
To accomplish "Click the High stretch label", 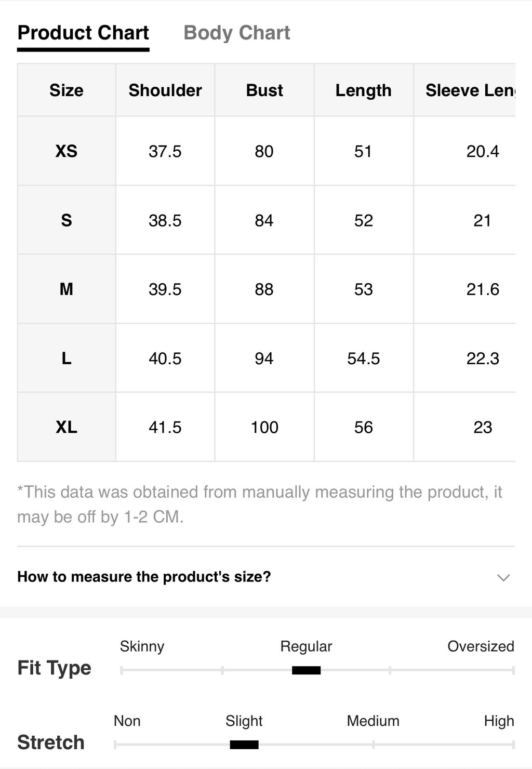I will pyautogui.click(x=499, y=721).
